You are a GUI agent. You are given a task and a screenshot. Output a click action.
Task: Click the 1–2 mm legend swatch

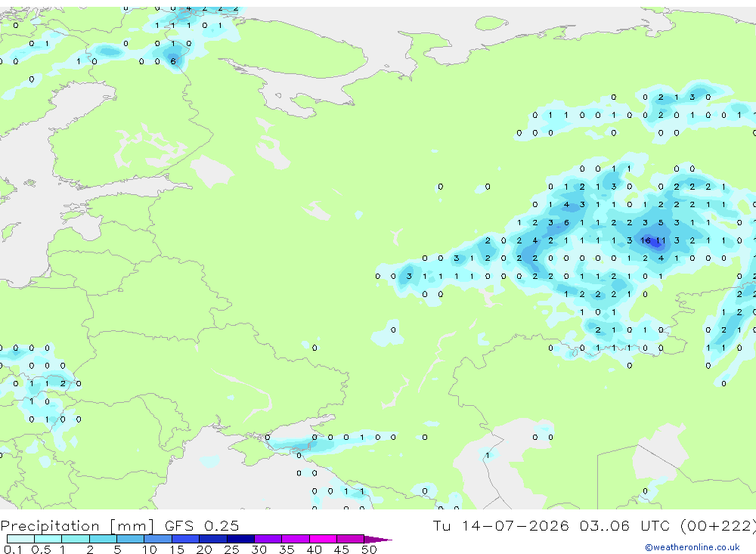click(x=76, y=539)
